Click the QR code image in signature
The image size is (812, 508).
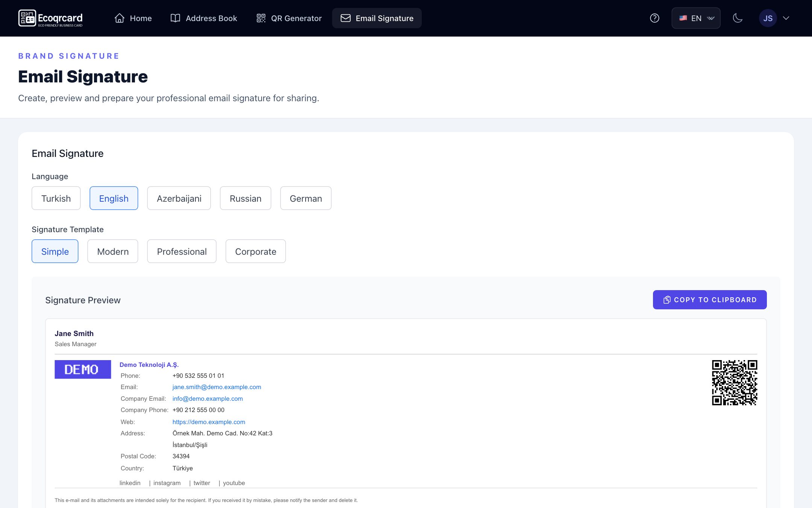point(735,383)
